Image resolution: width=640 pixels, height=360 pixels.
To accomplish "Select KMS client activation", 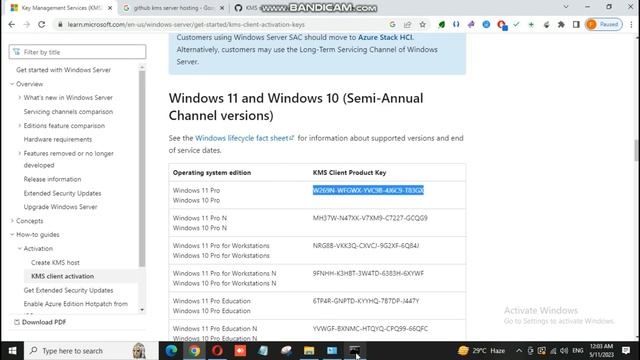I will coord(62,276).
